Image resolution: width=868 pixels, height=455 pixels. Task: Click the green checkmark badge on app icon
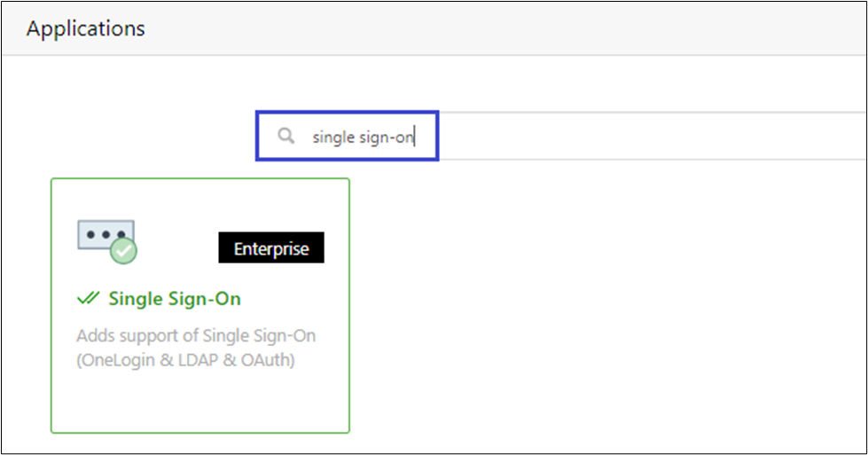coord(124,251)
